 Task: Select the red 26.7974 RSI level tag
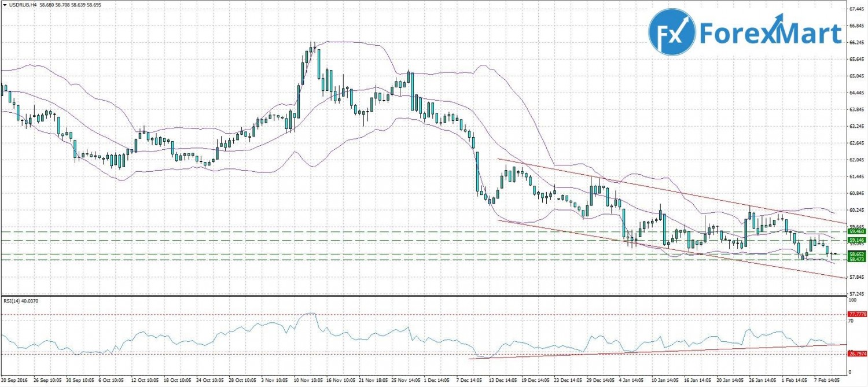point(856,353)
